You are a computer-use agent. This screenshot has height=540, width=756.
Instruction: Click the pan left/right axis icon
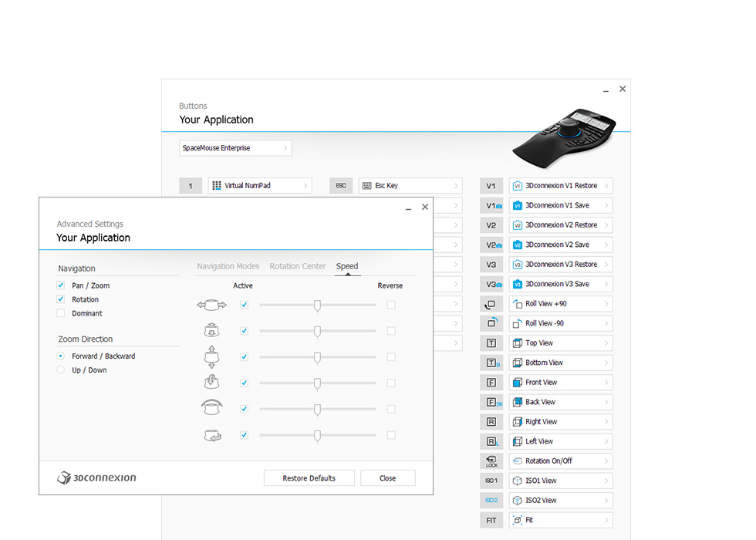tap(211, 305)
